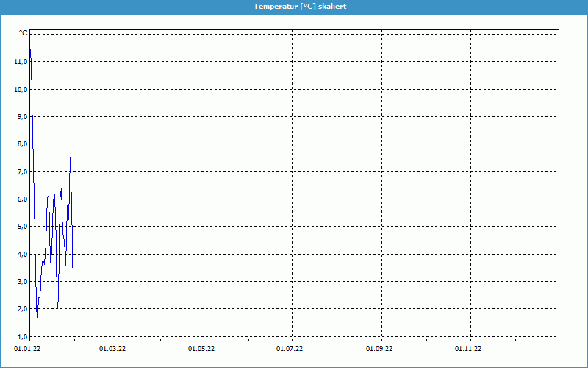Click the 1,0 label at the axis bottom
This screenshot has width=588, height=368.
[x=22, y=336]
